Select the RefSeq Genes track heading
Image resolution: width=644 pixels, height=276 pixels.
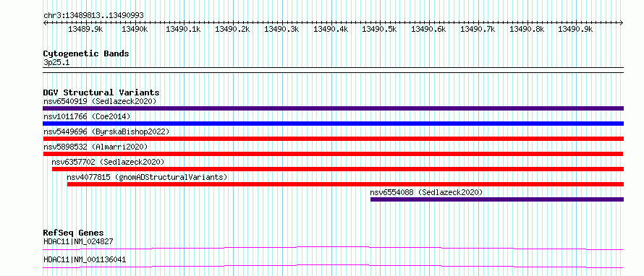73,233
